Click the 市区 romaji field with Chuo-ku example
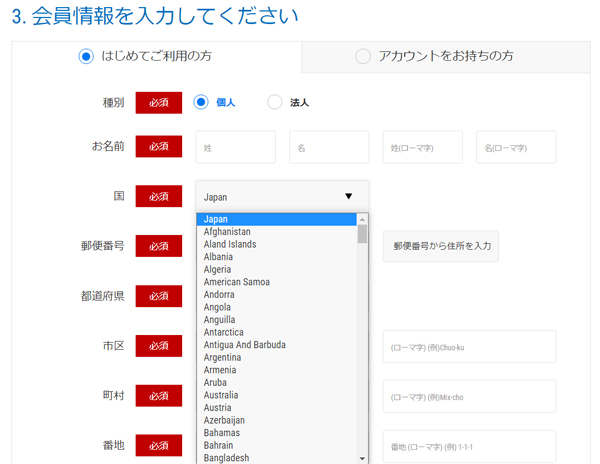The height and width of the screenshot is (464, 600). click(470, 347)
